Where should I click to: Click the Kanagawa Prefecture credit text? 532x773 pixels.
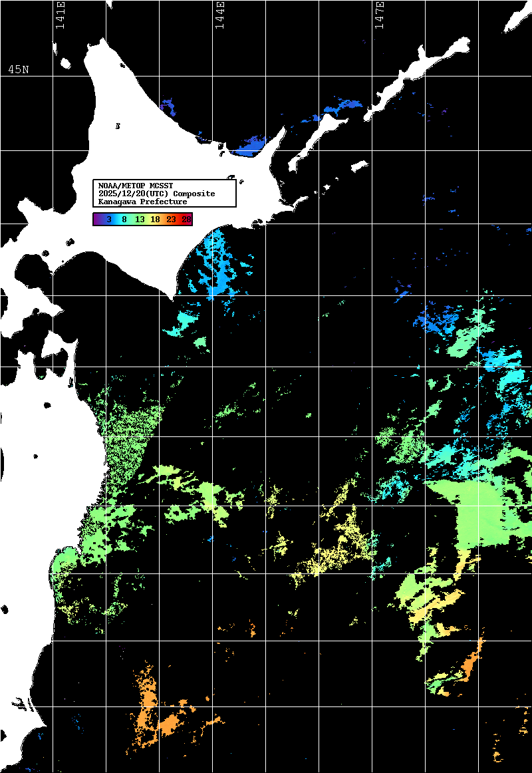tap(142, 201)
